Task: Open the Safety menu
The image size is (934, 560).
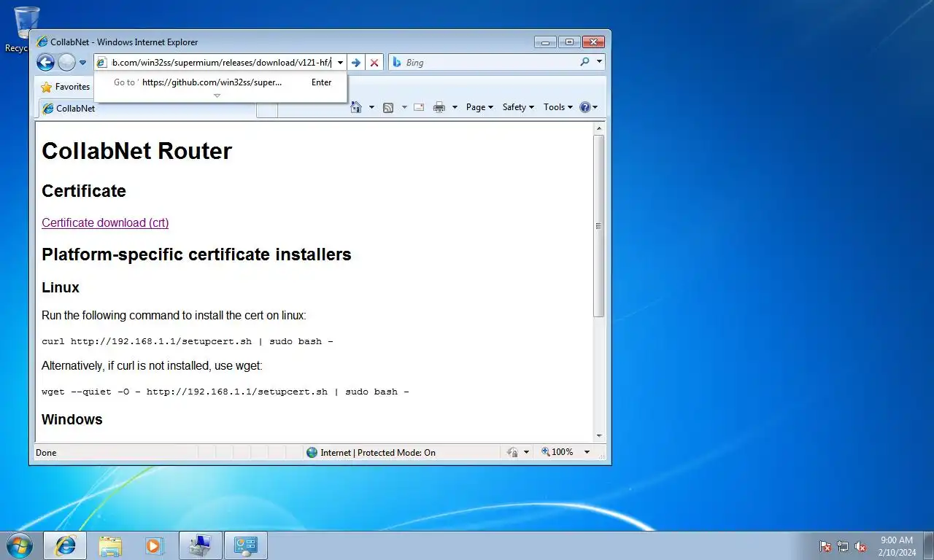Action: pyautogui.click(x=518, y=107)
